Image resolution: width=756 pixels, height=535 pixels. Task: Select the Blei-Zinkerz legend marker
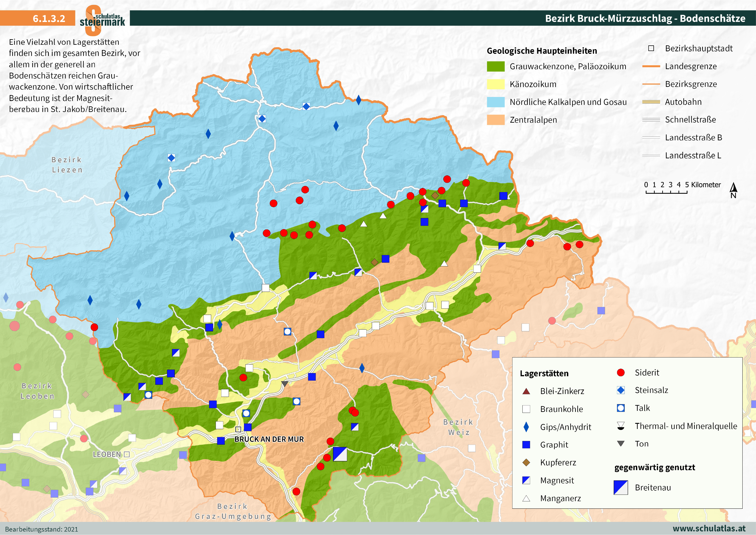click(x=526, y=391)
